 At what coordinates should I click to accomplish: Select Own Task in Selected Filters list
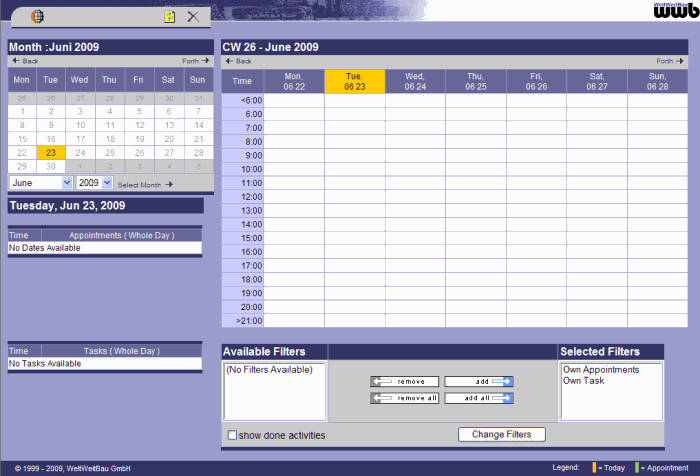(584, 381)
